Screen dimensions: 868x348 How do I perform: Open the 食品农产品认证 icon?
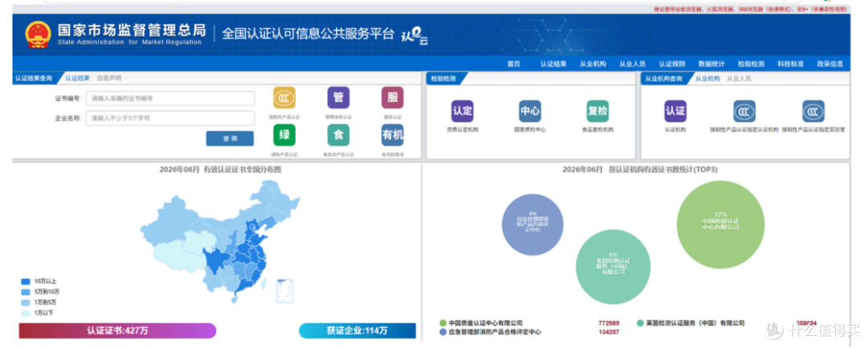(x=338, y=135)
